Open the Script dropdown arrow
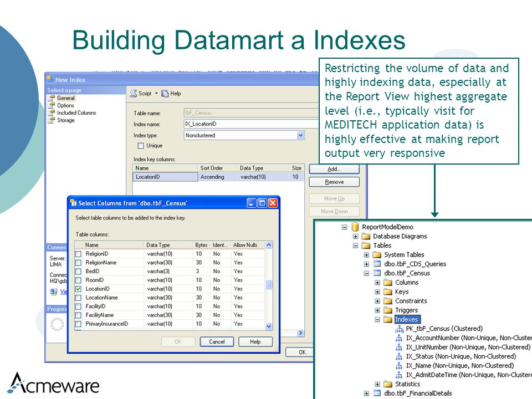532x399 pixels. click(x=156, y=93)
